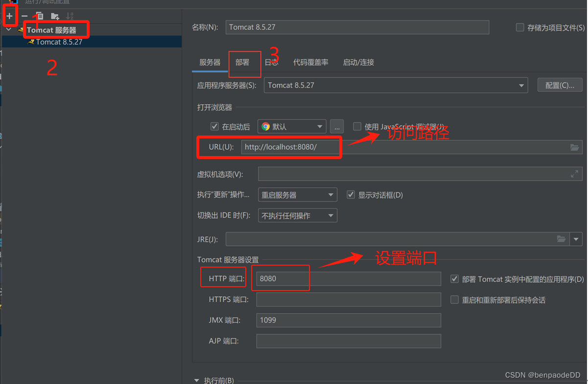The height and width of the screenshot is (384, 588).
Task: Open the 部署 tab
Action: tap(242, 62)
